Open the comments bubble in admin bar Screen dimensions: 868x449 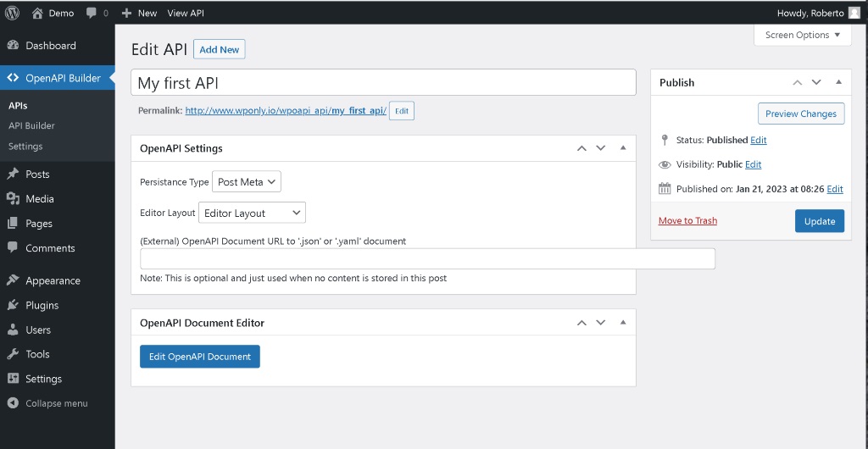92,13
